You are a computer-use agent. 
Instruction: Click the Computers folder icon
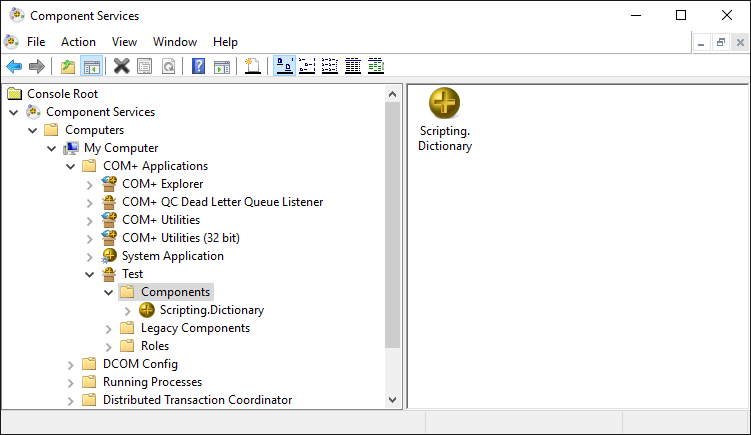coord(51,129)
